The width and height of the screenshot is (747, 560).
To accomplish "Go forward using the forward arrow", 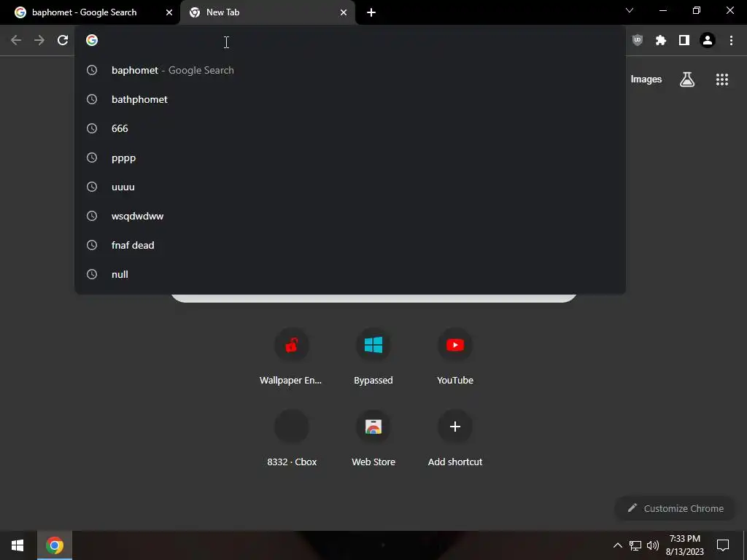I will click(39, 41).
